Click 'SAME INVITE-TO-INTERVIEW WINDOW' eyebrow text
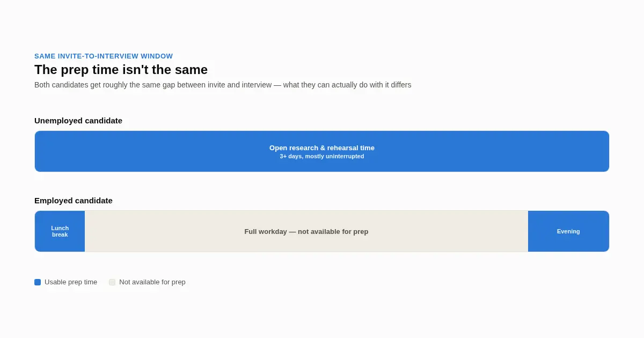This screenshot has width=644, height=338. [104, 56]
